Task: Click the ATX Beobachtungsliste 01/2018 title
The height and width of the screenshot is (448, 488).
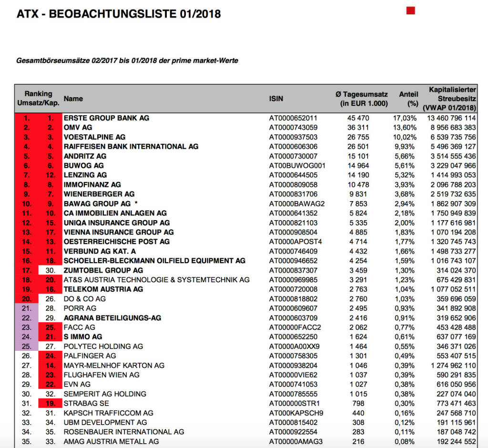Action: tap(119, 14)
